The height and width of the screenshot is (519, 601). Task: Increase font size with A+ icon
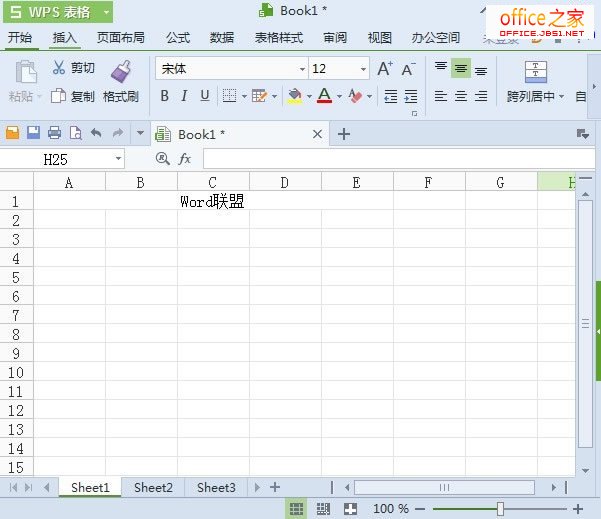[x=385, y=69]
